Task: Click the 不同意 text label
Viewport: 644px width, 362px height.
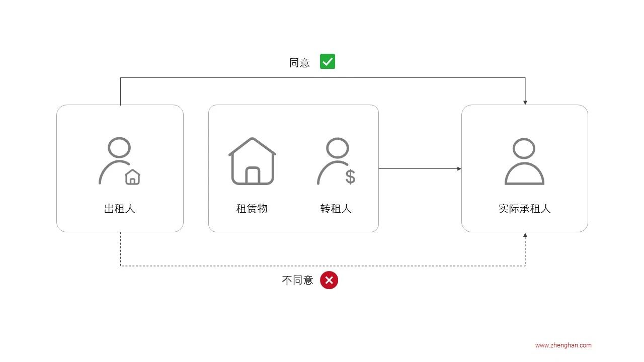Action: pyautogui.click(x=297, y=280)
